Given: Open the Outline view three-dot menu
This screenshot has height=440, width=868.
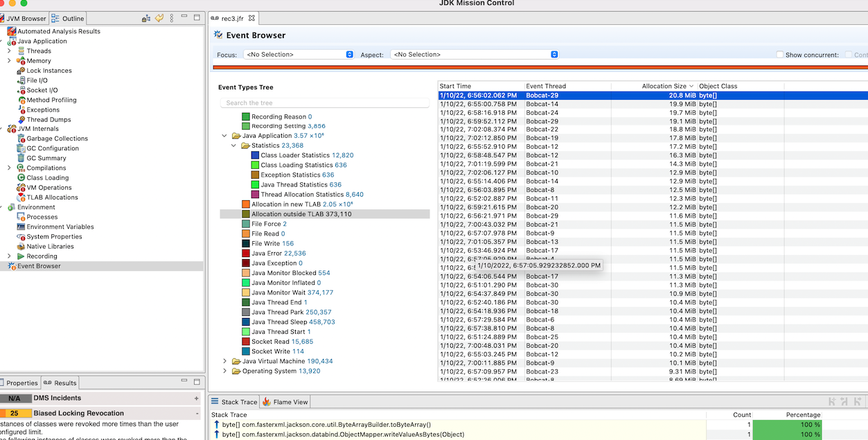Looking at the screenshot, I should (172, 18).
